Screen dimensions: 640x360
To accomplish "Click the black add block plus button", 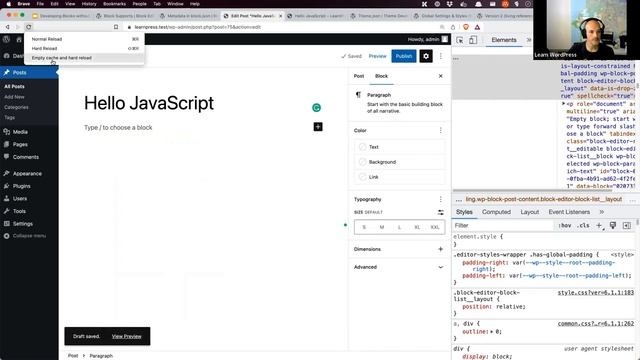I will coord(318,127).
